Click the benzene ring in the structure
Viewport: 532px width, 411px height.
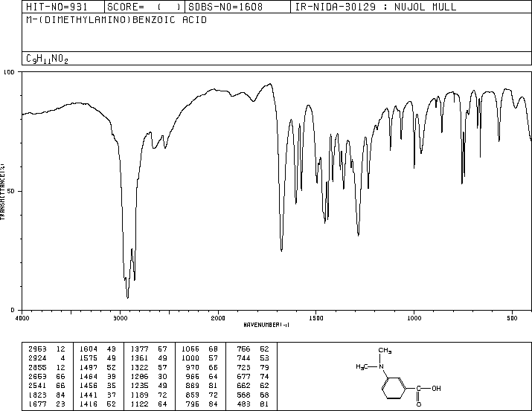(394, 388)
